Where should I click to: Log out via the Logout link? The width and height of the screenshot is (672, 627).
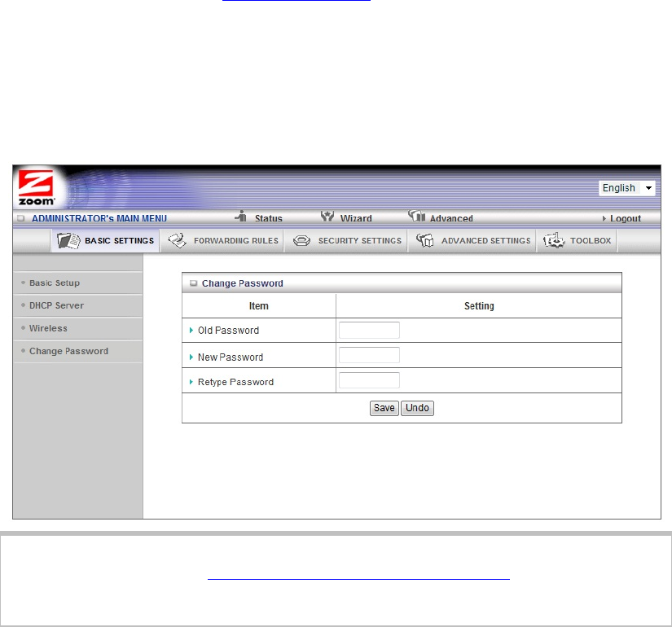626,218
